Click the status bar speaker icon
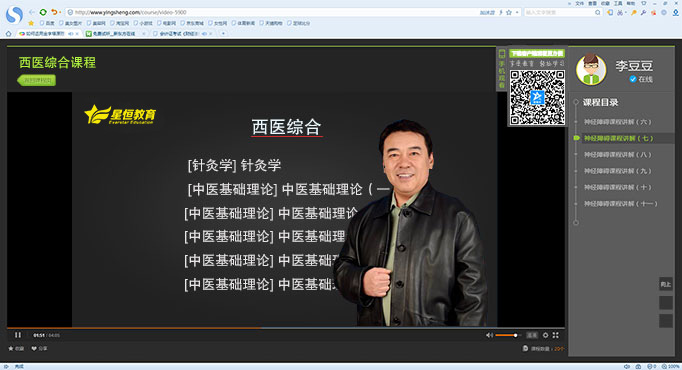This screenshot has width=682, height=370. 627,367
